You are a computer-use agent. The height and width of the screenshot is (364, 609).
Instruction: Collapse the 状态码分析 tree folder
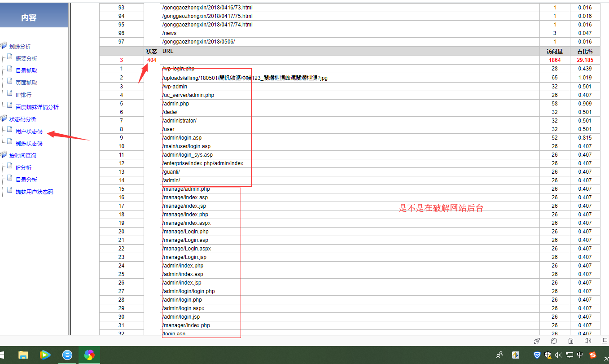[x=4, y=119]
